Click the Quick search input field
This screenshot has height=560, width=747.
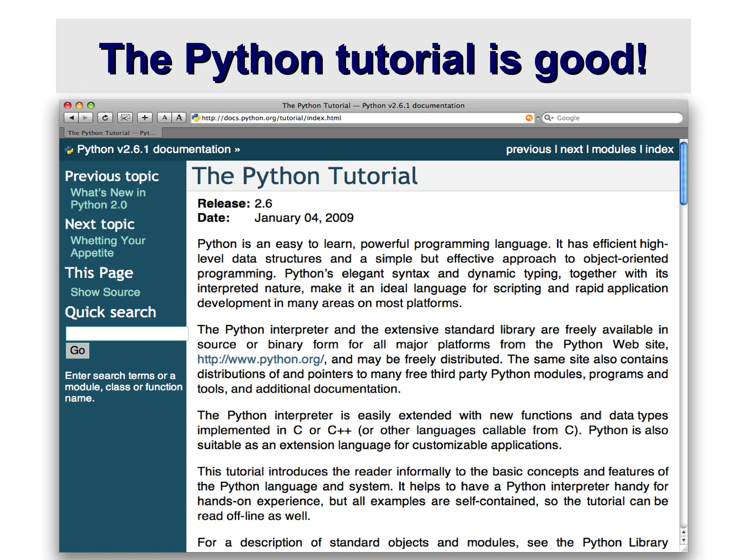coord(126,334)
